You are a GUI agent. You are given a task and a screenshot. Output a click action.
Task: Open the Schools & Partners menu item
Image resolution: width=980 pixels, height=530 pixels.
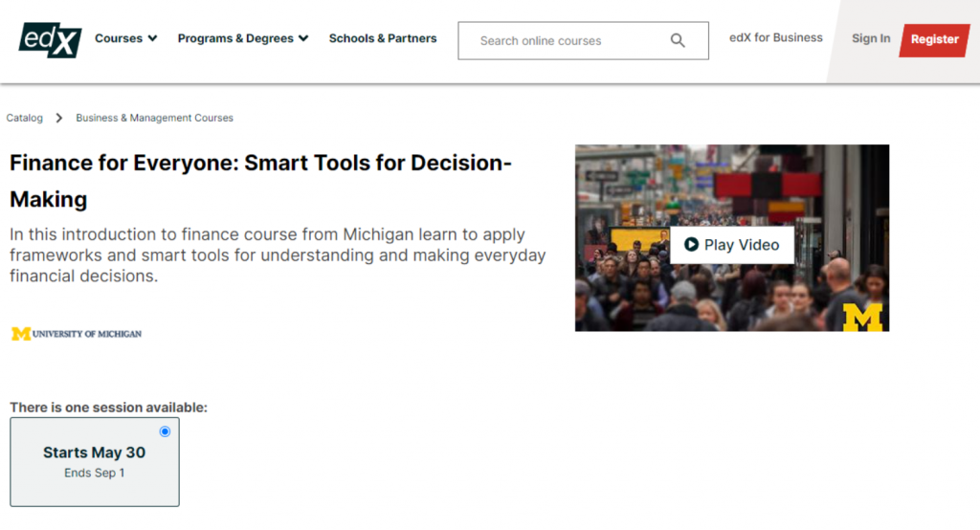[383, 39]
